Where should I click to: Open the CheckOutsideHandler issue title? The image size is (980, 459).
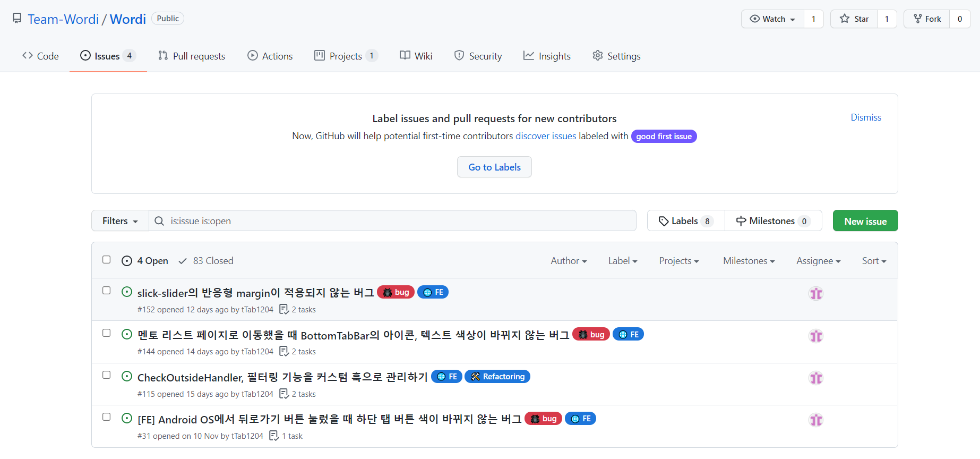[x=282, y=377]
